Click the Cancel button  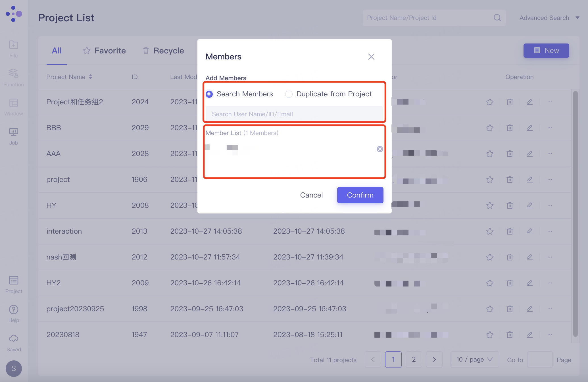coord(311,195)
